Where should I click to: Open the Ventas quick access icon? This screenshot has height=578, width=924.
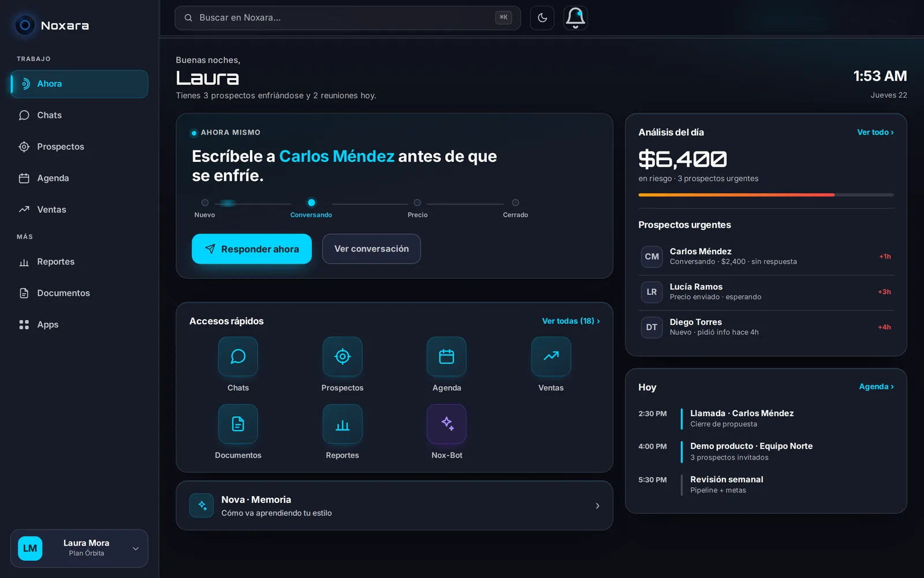551,357
